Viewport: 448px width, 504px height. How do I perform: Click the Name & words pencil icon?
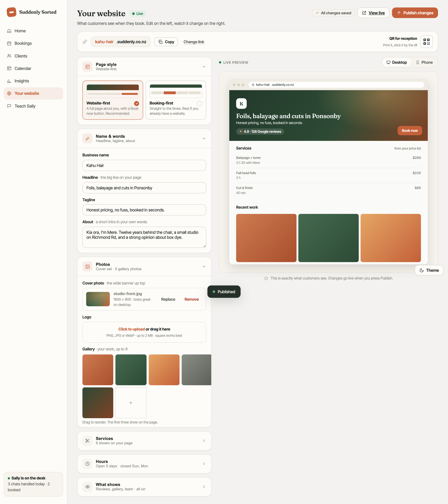(x=87, y=139)
